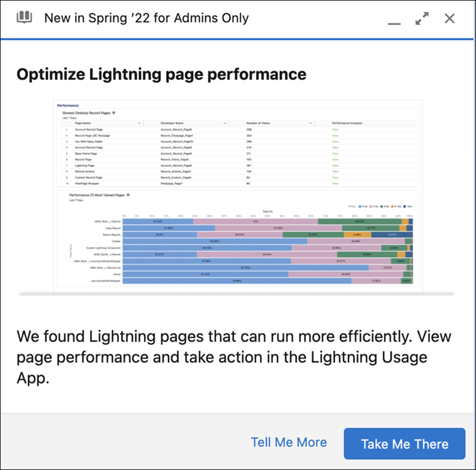Open the Tell Me More link

pos(289,442)
